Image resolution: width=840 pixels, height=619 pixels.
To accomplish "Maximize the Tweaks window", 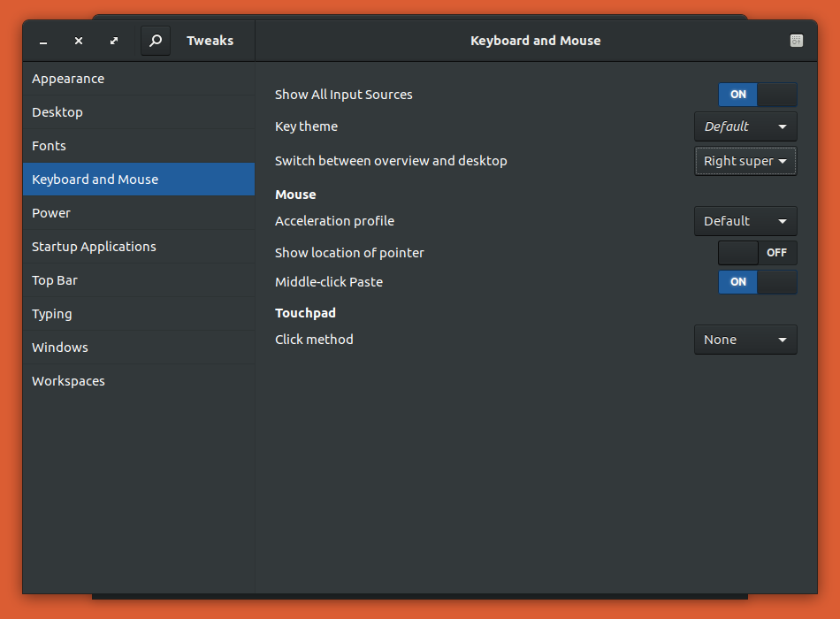I will (114, 41).
